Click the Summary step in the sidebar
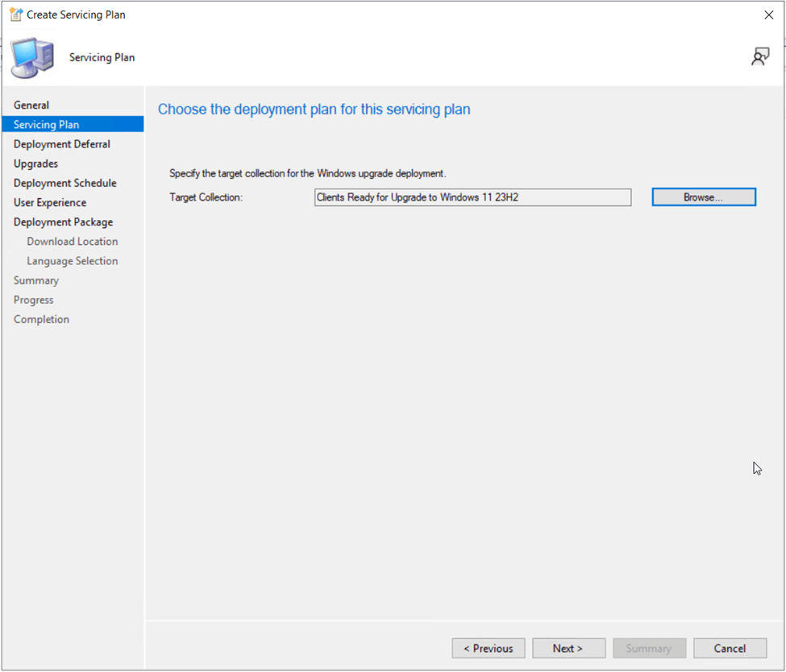786x672 pixels. [36, 280]
